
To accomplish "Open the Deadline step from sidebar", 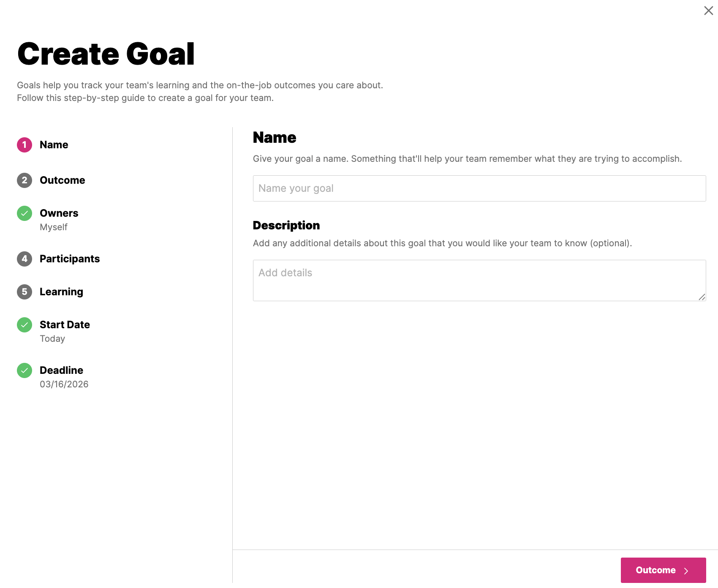I will (62, 370).
